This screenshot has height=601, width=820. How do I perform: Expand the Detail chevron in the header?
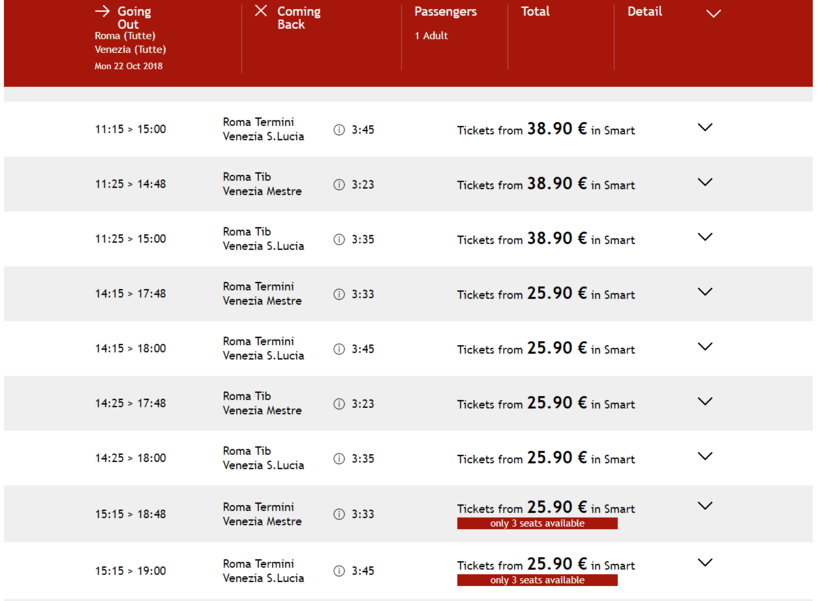(x=713, y=14)
